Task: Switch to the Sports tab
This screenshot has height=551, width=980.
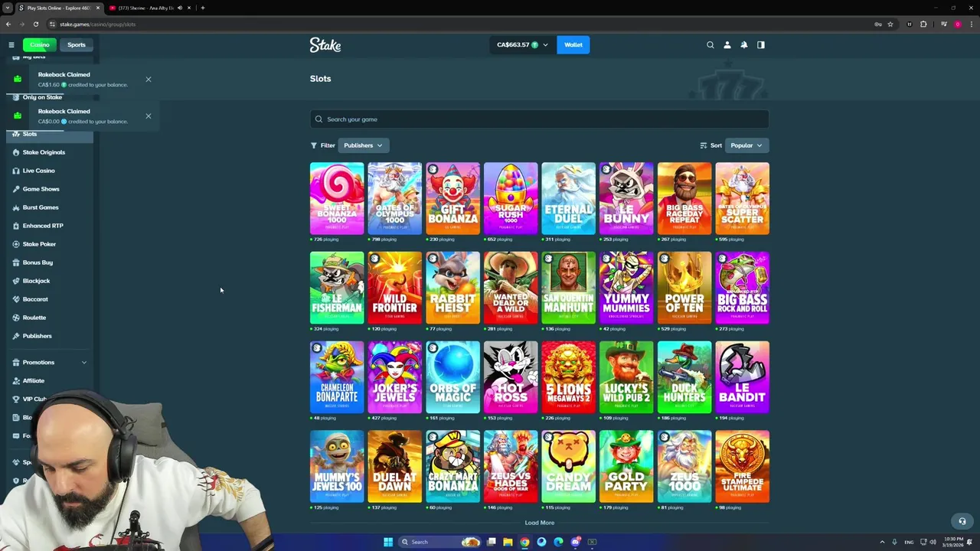Action: (77, 44)
